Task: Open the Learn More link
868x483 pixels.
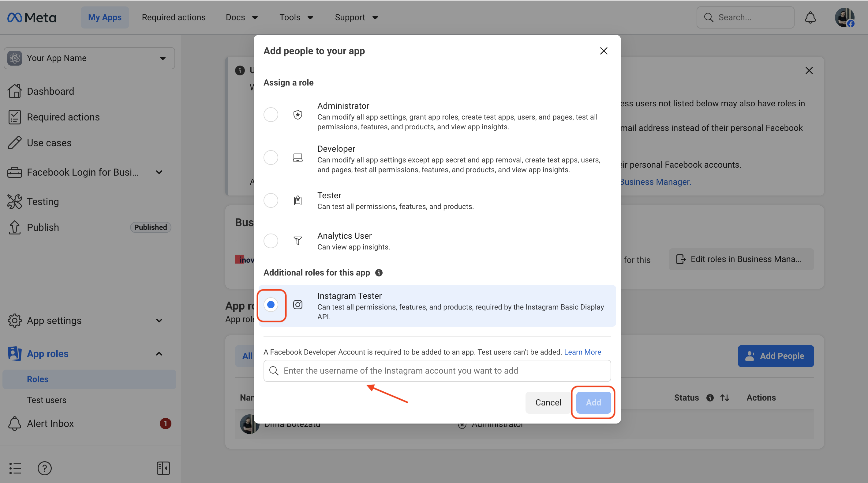Action: (x=582, y=352)
